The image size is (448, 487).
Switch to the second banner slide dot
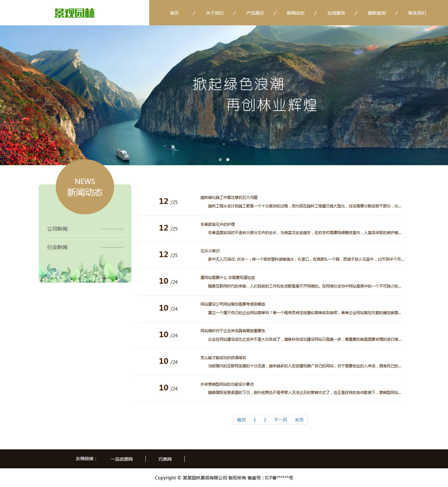tap(228, 160)
